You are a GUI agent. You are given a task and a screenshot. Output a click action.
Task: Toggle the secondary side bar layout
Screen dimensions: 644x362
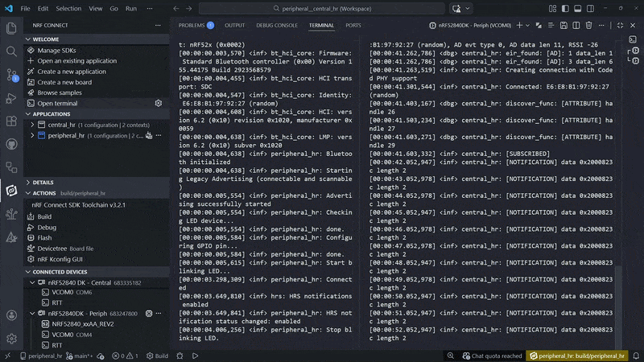590,9
